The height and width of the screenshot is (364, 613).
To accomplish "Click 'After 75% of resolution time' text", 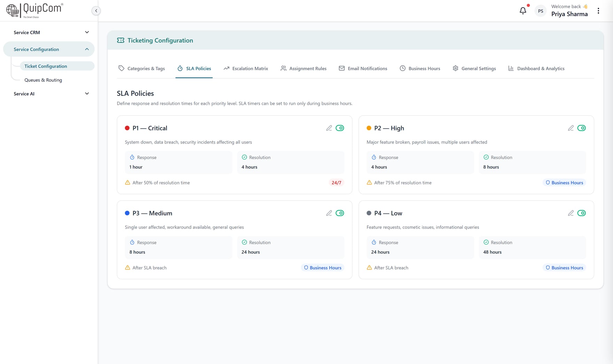I will [403, 183].
